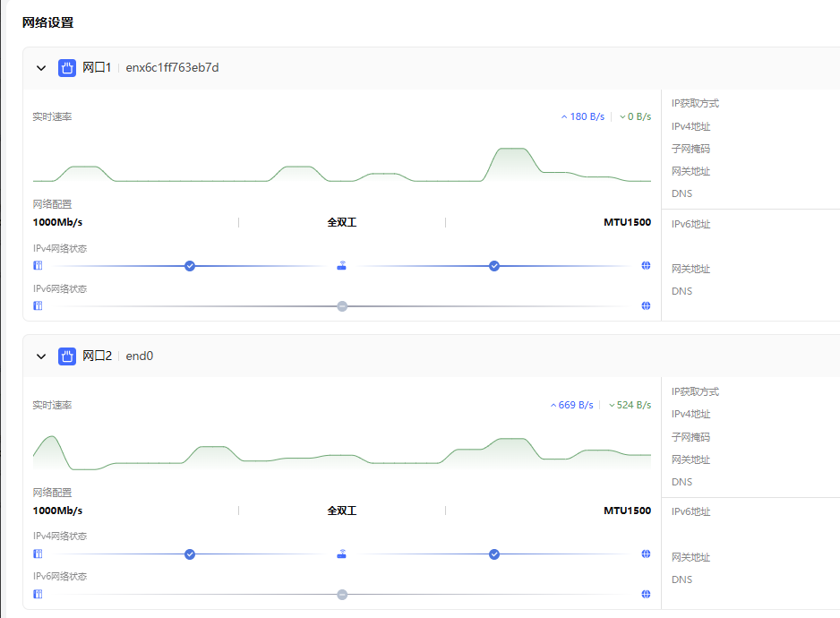Click 网口1 实时速率 label

click(x=52, y=116)
